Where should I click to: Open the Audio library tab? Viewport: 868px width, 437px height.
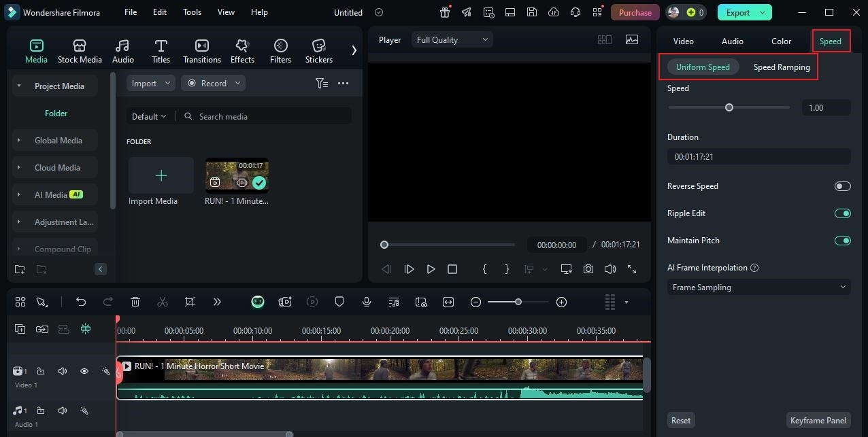click(x=122, y=51)
